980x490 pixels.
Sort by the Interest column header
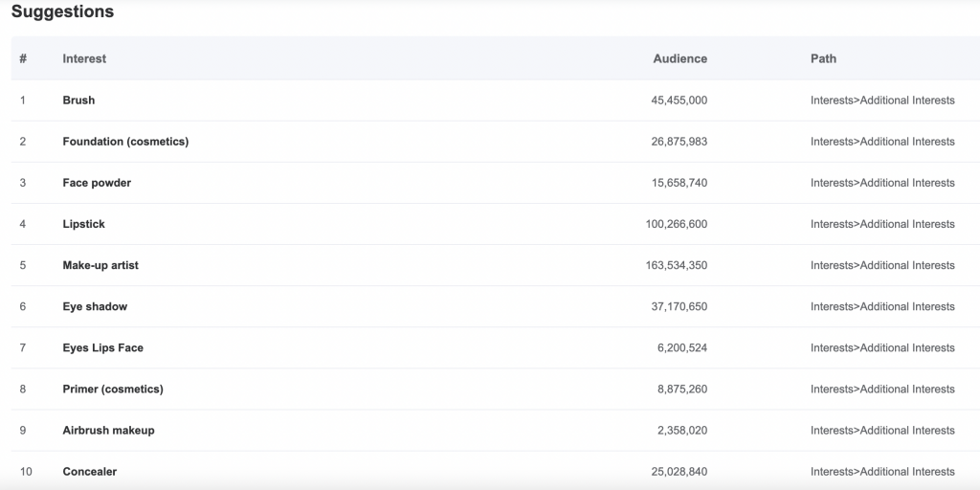pyautogui.click(x=84, y=58)
